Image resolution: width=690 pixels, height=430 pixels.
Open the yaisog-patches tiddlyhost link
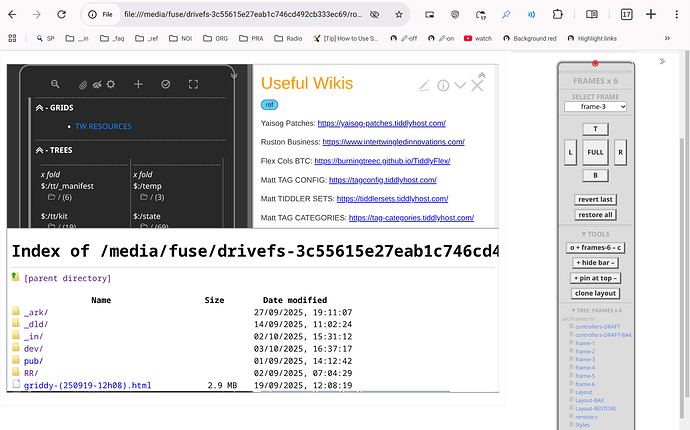click(381, 124)
